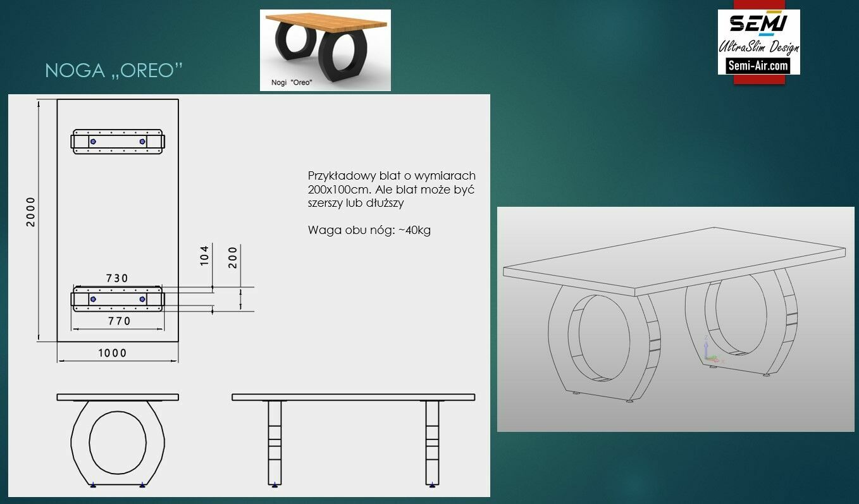
Task: Click the 2000 length dimension label
Action: (x=31, y=212)
